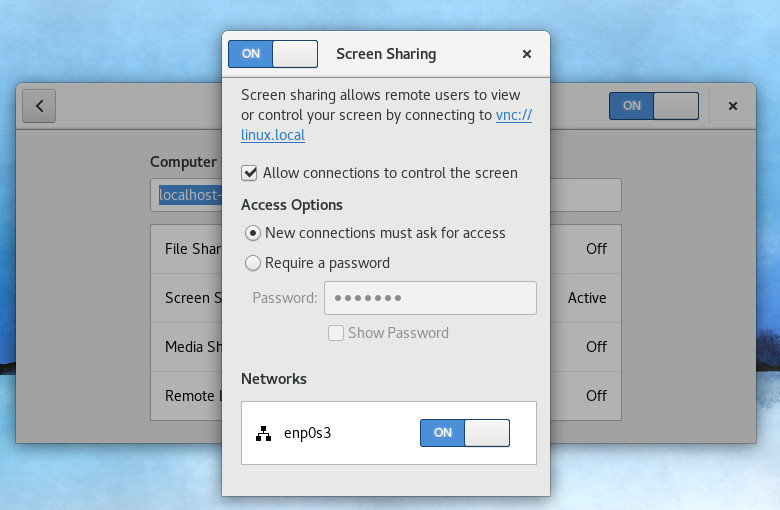Close the Screen Sharing dialog
780x510 pixels.
pyautogui.click(x=526, y=54)
